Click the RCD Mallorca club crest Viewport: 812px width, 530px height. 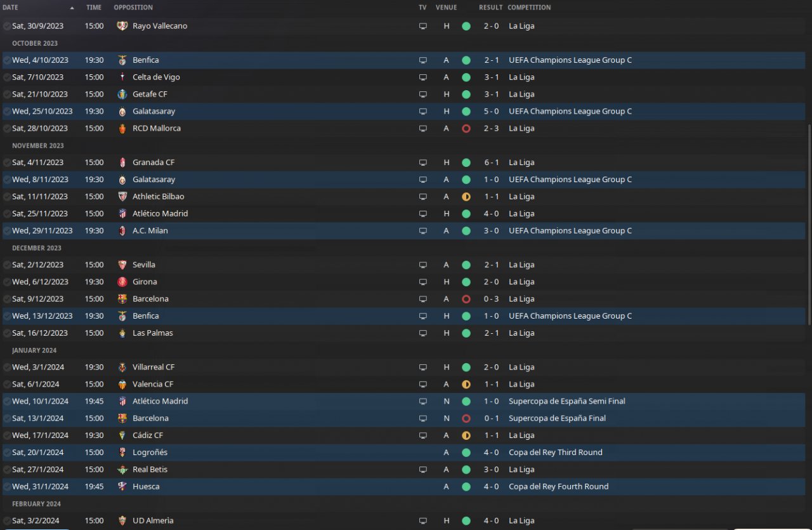tap(122, 129)
